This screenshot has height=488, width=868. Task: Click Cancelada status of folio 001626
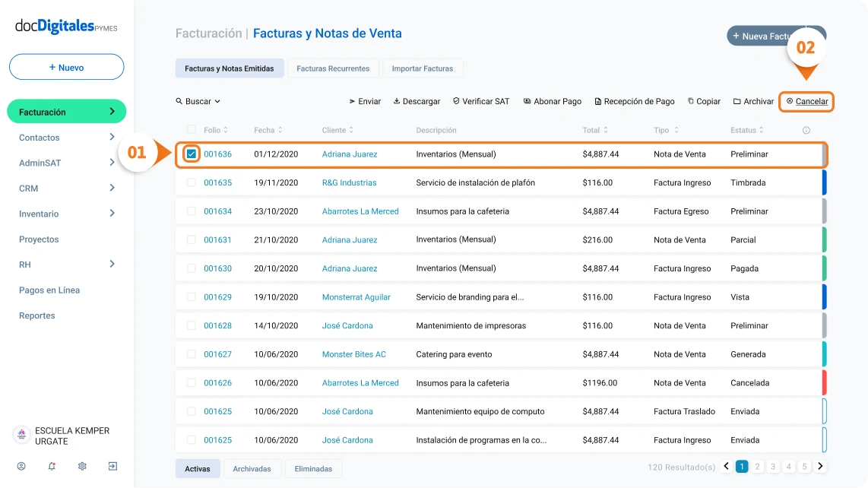coord(749,383)
